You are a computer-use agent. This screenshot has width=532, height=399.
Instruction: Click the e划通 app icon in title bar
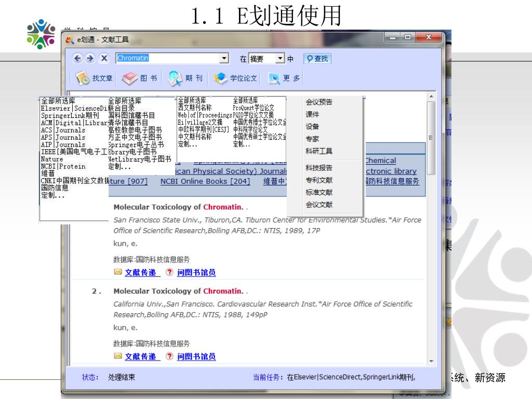[70, 40]
